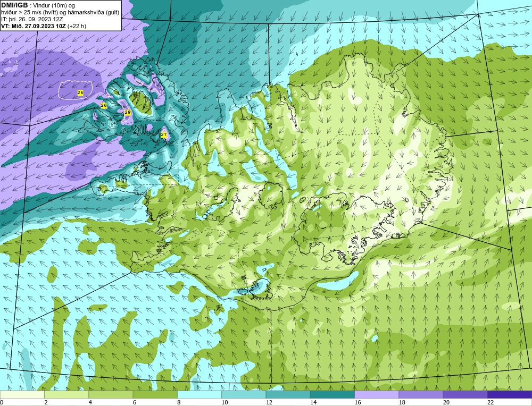This screenshot has height=406, width=532.
Task: Click the 6–8 m/s dark green legend swatch
Action: coord(155,394)
